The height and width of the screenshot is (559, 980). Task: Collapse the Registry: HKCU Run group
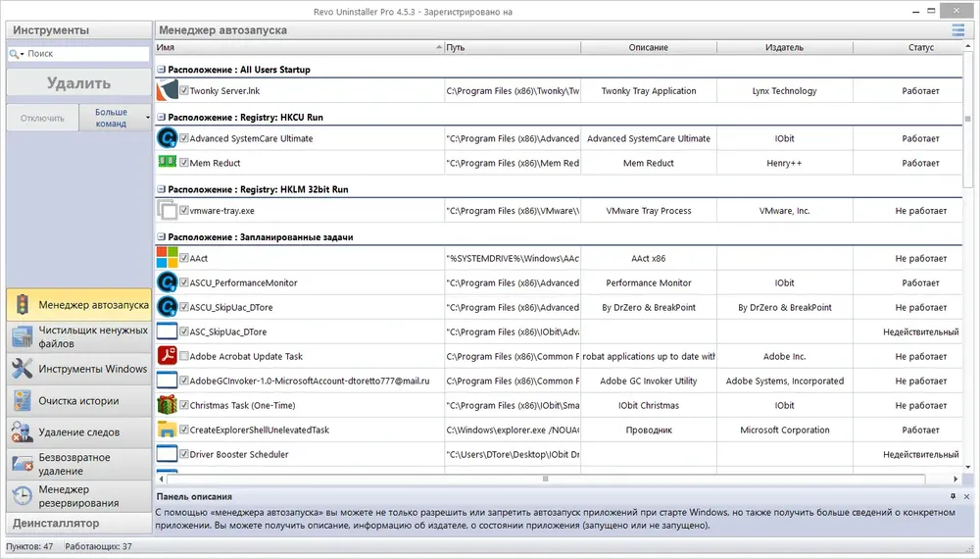[162, 117]
